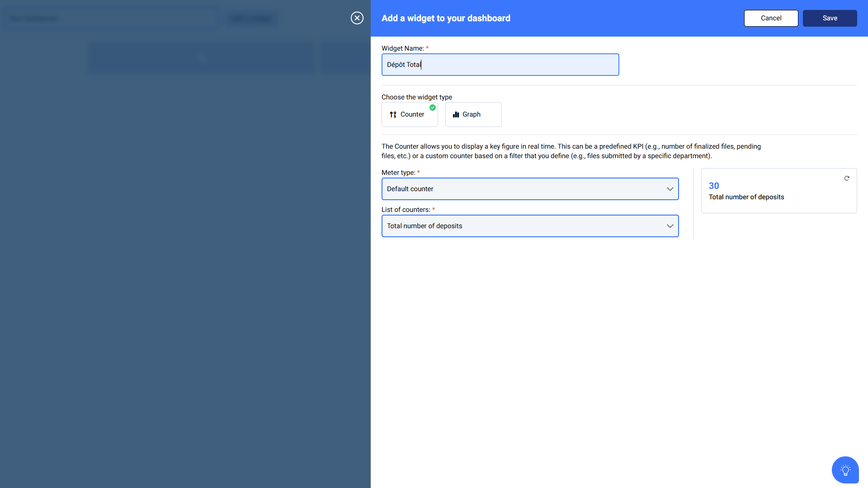Expand Meter type dropdown chevron
Screen dimensions: 868x488
point(670,189)
